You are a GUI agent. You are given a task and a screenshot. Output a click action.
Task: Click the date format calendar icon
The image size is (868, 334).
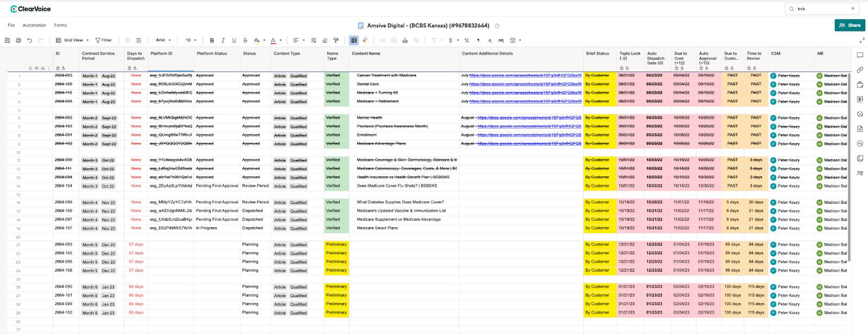[513, 40]
